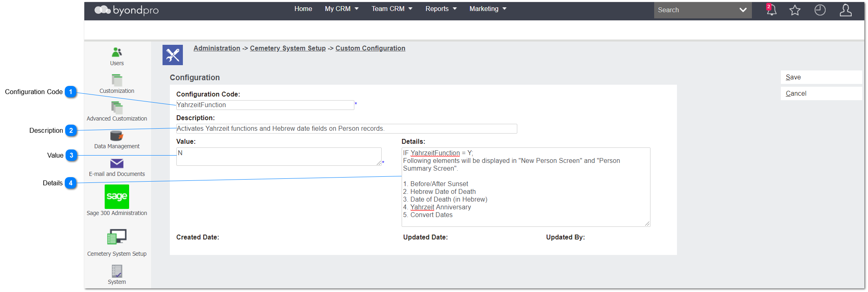This screenshot has width=868, height=292.
Task: Click the Save button
Action: (821, 77)
